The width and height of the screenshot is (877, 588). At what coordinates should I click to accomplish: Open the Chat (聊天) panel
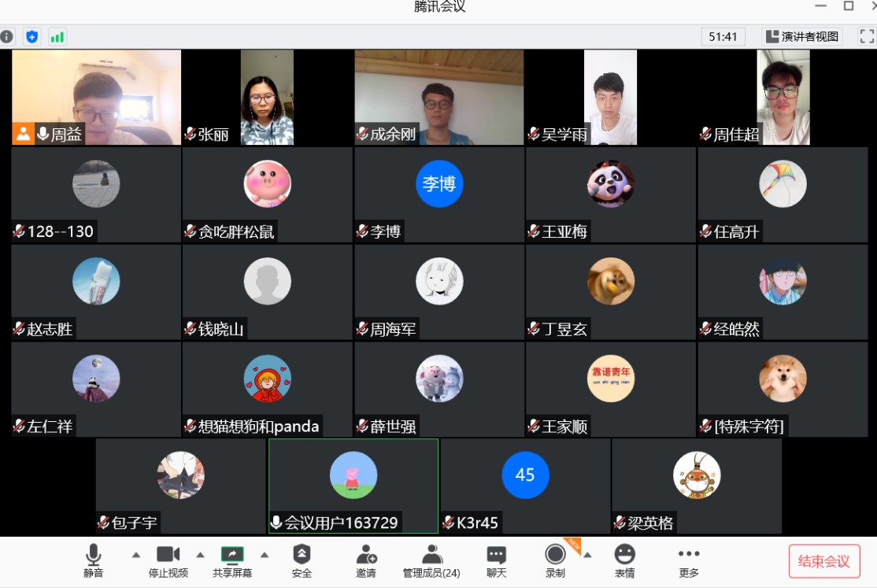496,560
